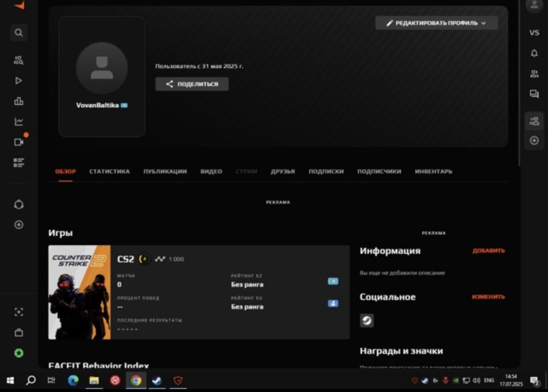Click the green star badge icon
This screenshot has height=392, width=548.
[x=19, y=353]
